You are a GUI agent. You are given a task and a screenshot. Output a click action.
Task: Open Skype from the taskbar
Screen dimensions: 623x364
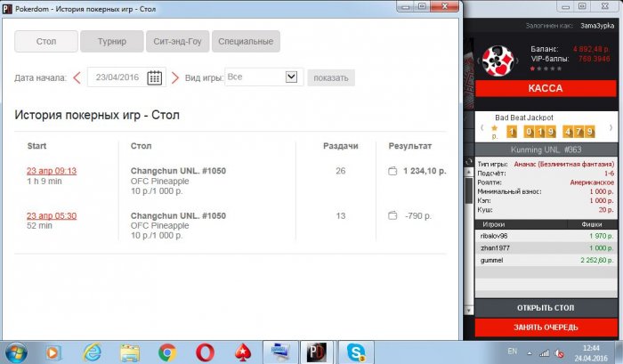point(356,352)
